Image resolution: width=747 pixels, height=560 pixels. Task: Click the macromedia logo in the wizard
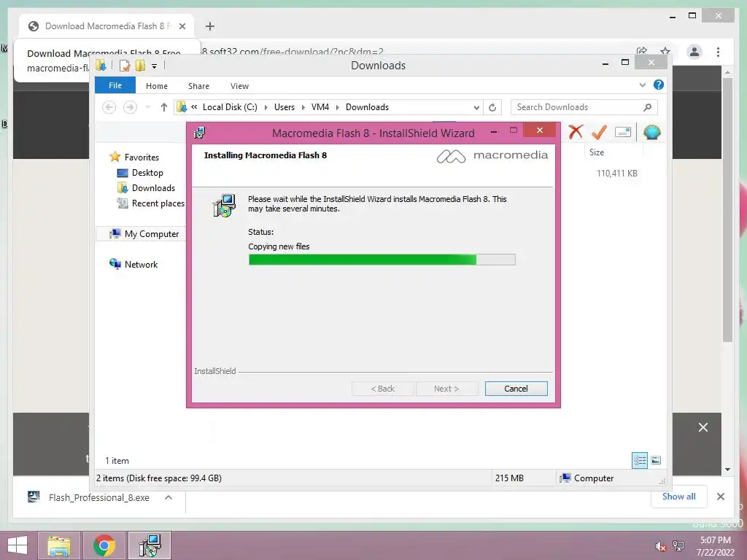(x=492, y=156)
